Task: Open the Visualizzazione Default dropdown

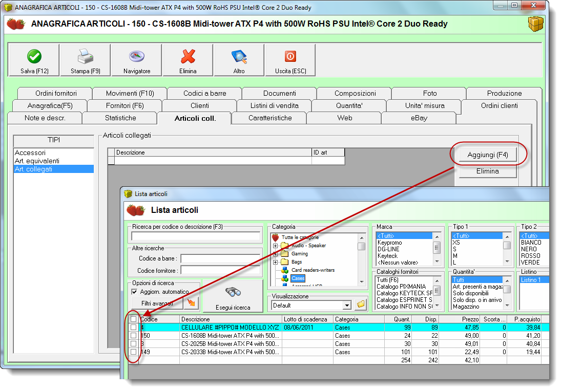Action: (347, 306)
